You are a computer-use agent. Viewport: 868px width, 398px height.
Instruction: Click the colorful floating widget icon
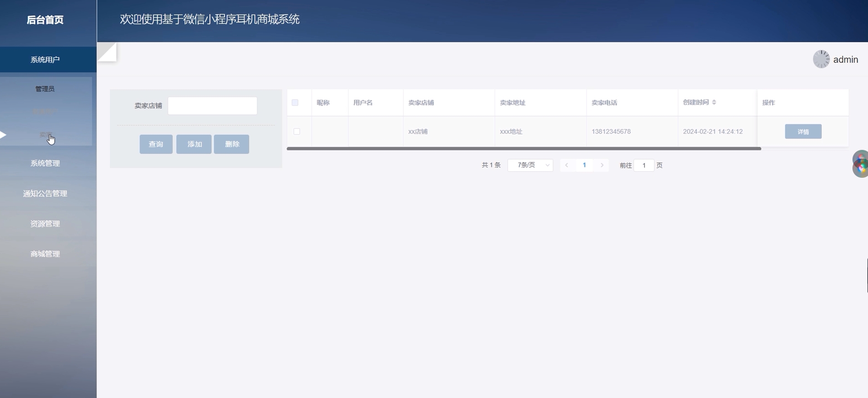pos(860,164)
